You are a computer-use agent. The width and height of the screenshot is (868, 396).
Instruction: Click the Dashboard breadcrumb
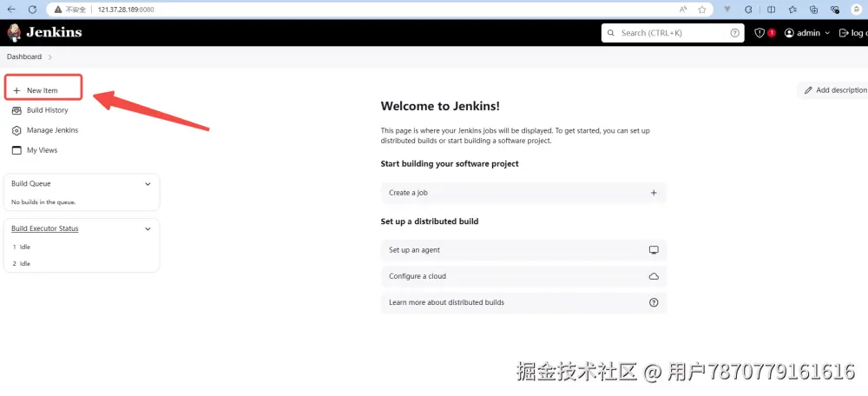pyautogui.click(x=23, y=56)
